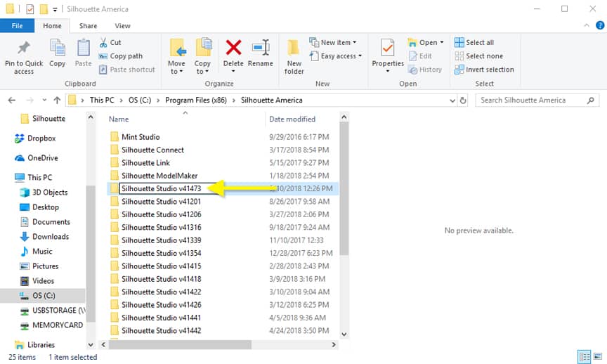Switch to the Home ribbon tab
Viewport: 607px width, 364px height.
[52, 26]
